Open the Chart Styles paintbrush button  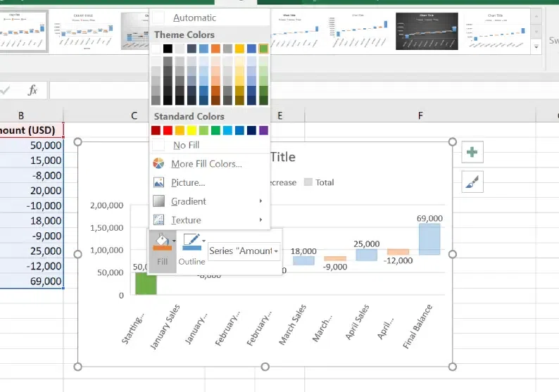(472, 182)
